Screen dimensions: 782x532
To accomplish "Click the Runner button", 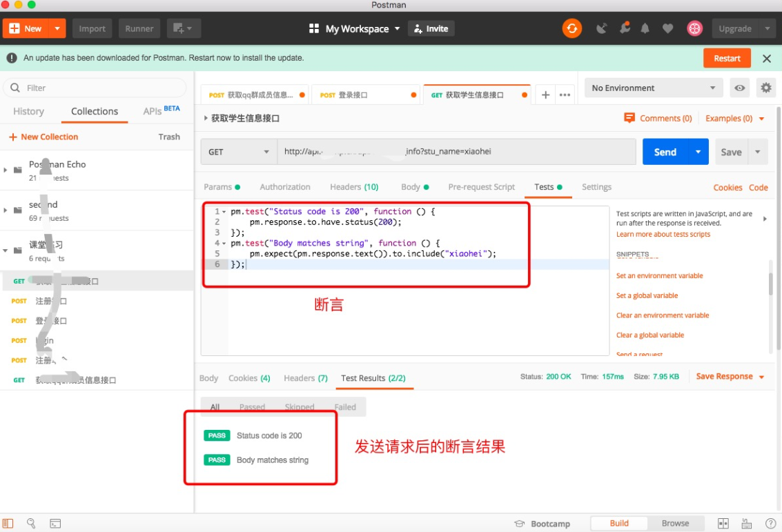I will tap(139, 28).
